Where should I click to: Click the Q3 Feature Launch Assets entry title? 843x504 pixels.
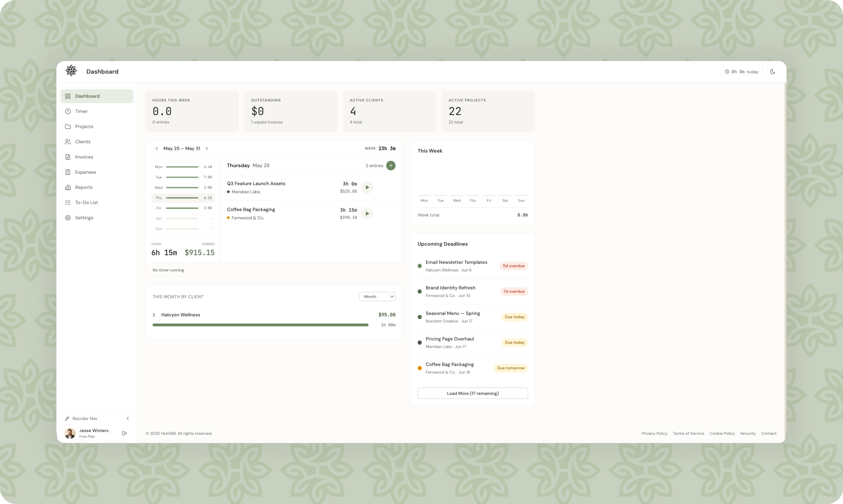pyautogui.click(x=256, y=184)
